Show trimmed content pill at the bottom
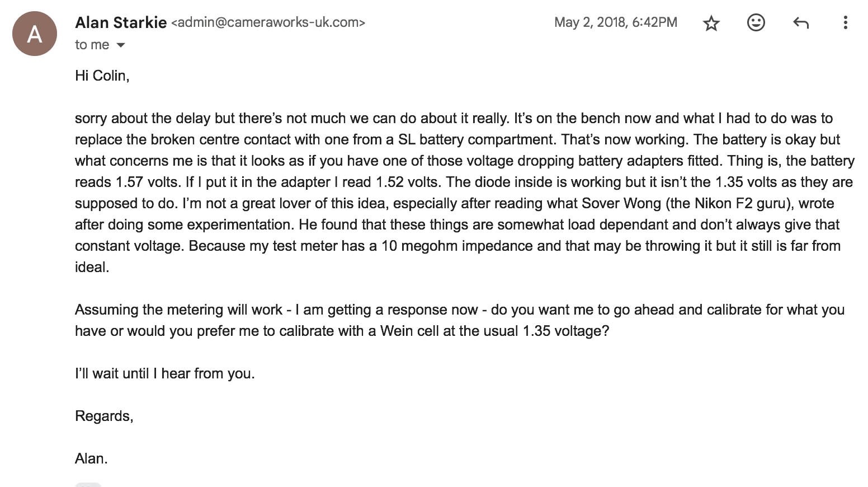 pyautogui.click(x=88, y=484)
